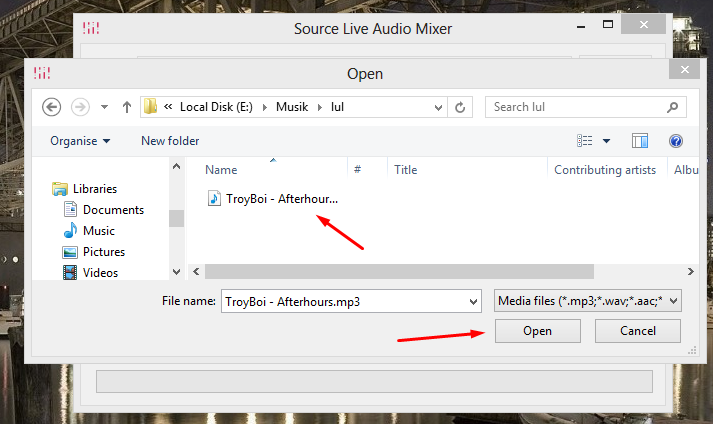Click the TroyBoi music file icon
713x424 pixels.
[x=214, y=198]
